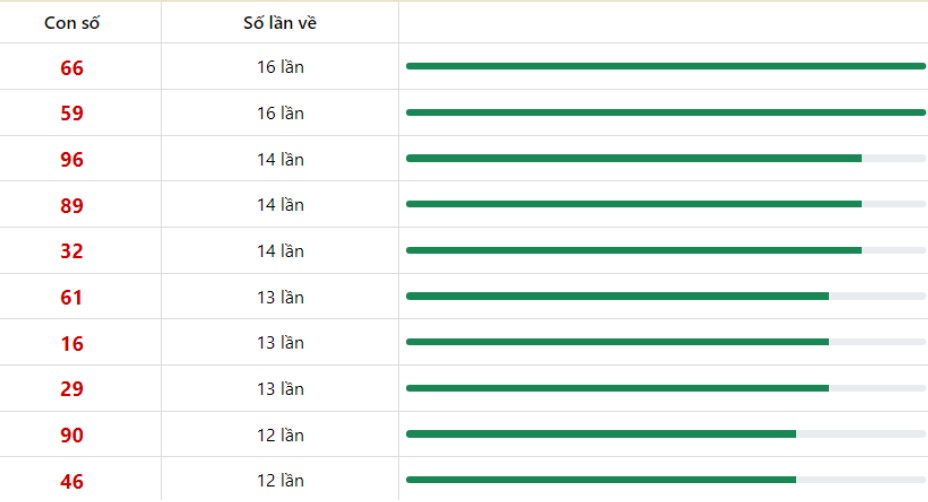The height and width of the screenshot is (502, 928).
Task: Click red number 61
Action: 72,297
